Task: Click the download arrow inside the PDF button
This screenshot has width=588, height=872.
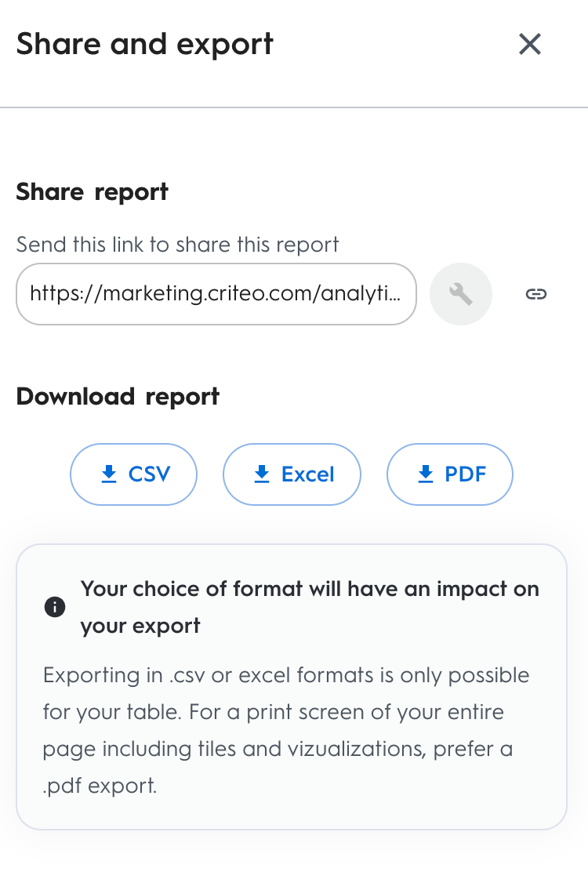Action: click(425, 474)
